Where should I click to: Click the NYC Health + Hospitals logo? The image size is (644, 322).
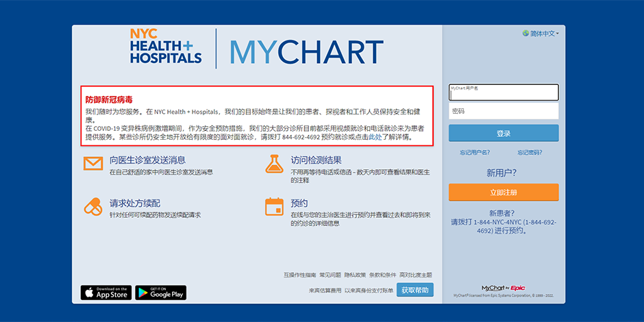[165, 47]
